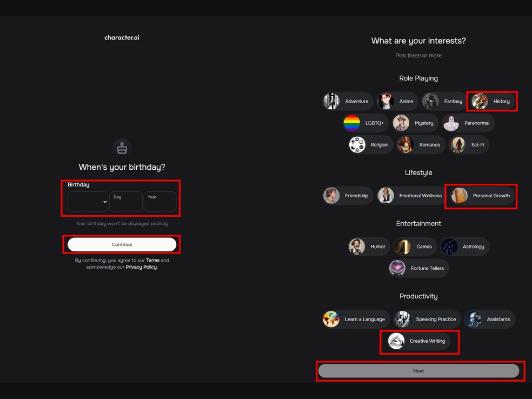Toggle the Games interest chip
532x399 pixels.
[415, 247]
